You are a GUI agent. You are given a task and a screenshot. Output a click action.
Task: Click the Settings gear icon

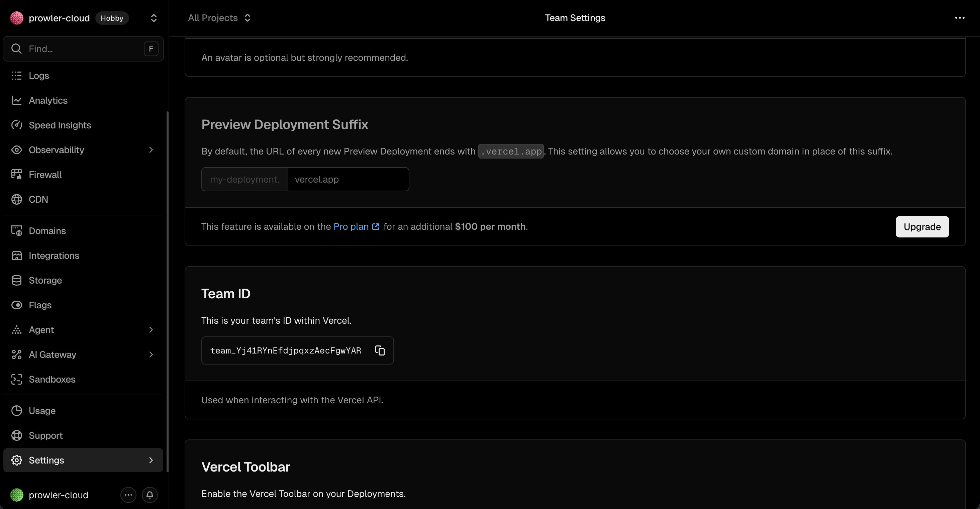(x=17, y=460)
